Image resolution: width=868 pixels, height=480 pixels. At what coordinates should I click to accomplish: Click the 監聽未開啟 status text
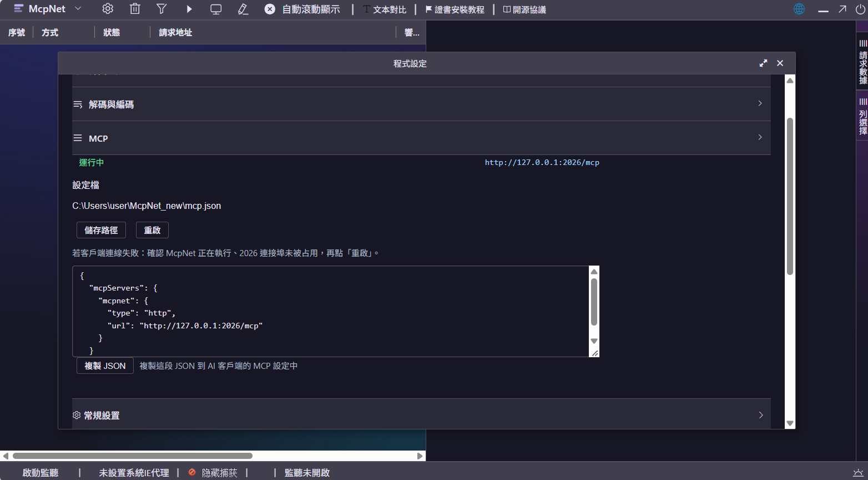[307, 473]
